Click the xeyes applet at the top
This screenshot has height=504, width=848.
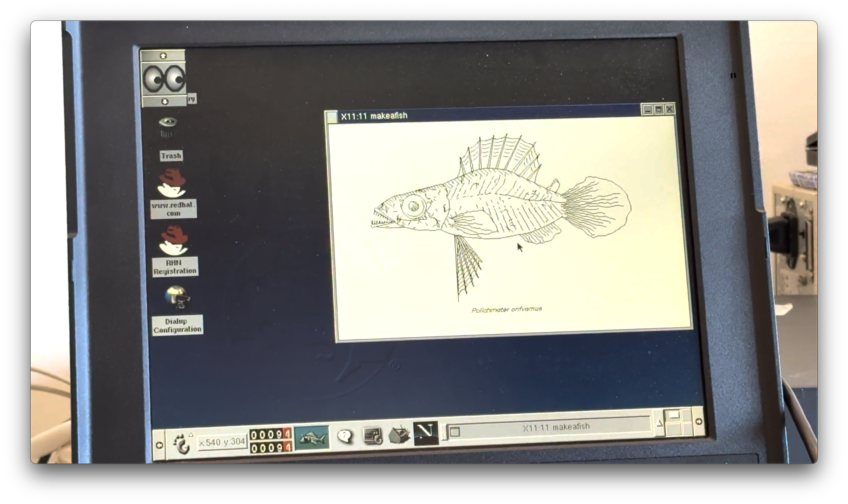(164, 79)
